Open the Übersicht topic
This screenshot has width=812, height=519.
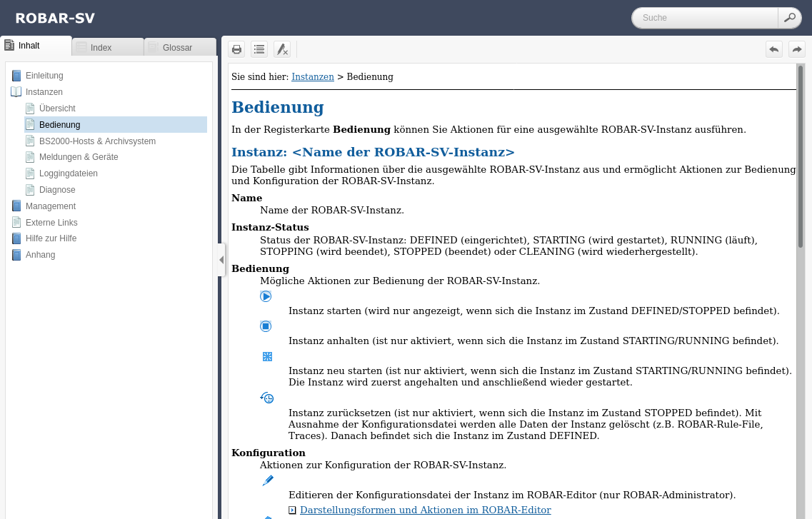pos(57,108)
